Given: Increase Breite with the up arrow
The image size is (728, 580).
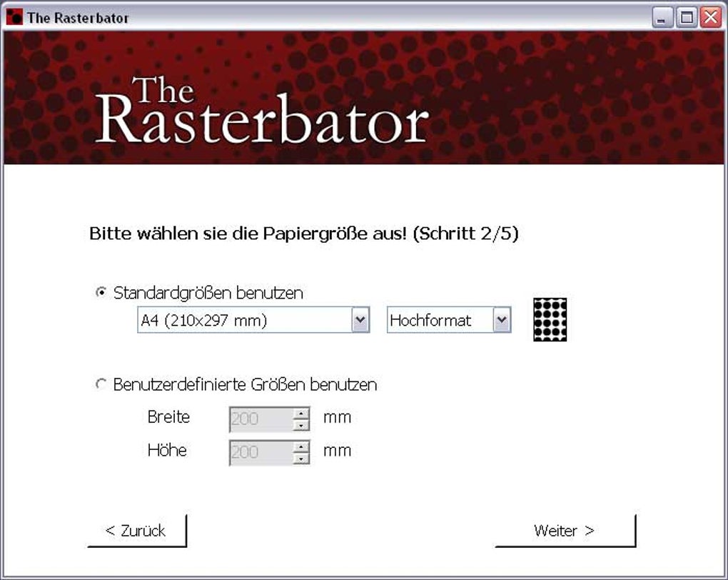Looking at the screenshot, I should pyautogui.click(x=301, y=413).
